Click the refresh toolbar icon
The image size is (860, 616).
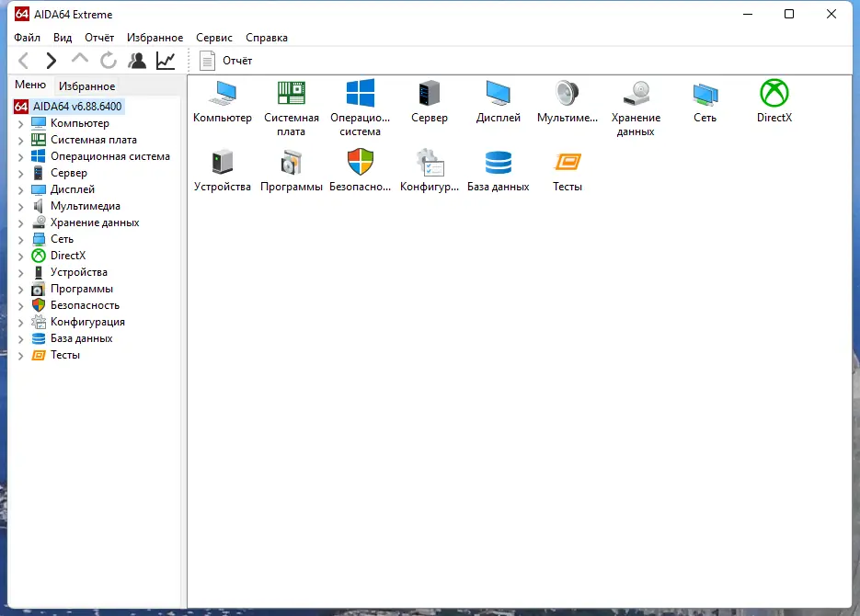coord(108,60)
